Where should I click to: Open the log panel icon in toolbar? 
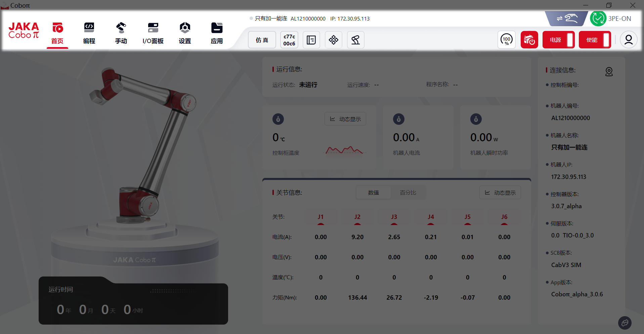(311, 40)
